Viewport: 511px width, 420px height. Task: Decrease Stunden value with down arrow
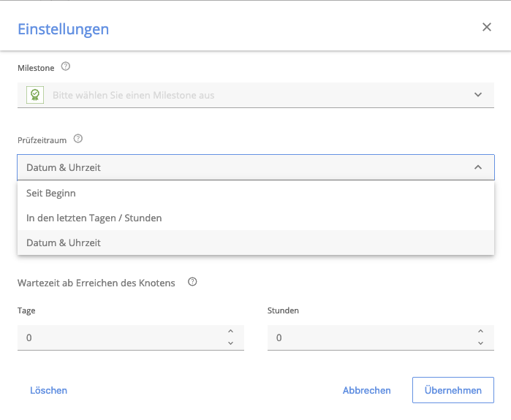480,343
